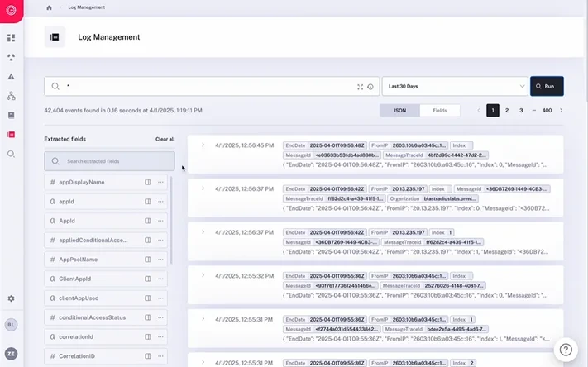Select the appDisplayName field row
This screenshot has width=588, height=367.
pyautogui.click(x=106, y=182)
